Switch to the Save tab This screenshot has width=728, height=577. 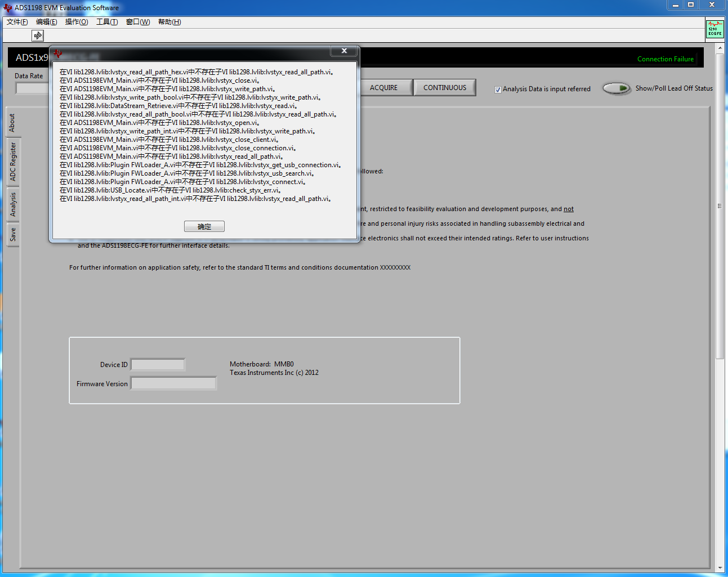12,235
